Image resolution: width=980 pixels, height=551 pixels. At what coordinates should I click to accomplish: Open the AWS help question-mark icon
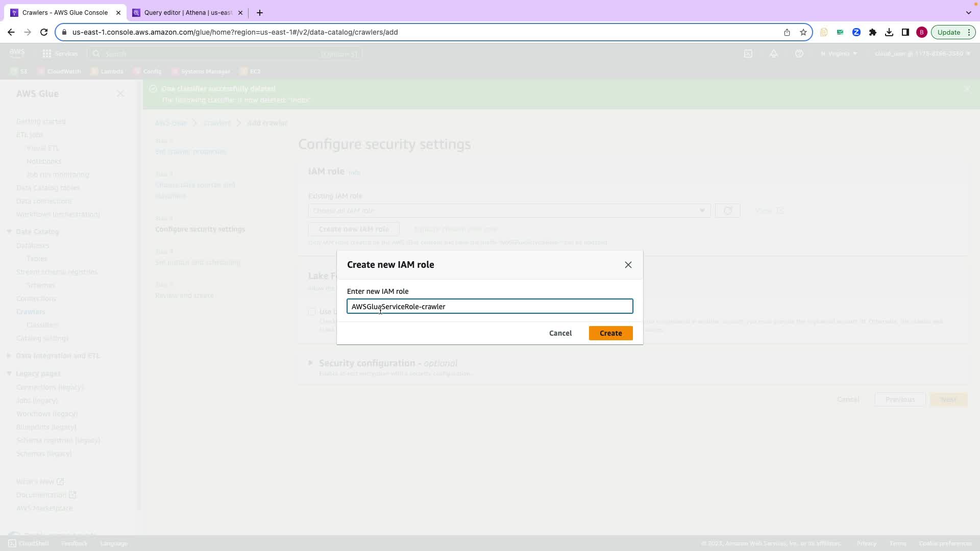coord(799,54)
